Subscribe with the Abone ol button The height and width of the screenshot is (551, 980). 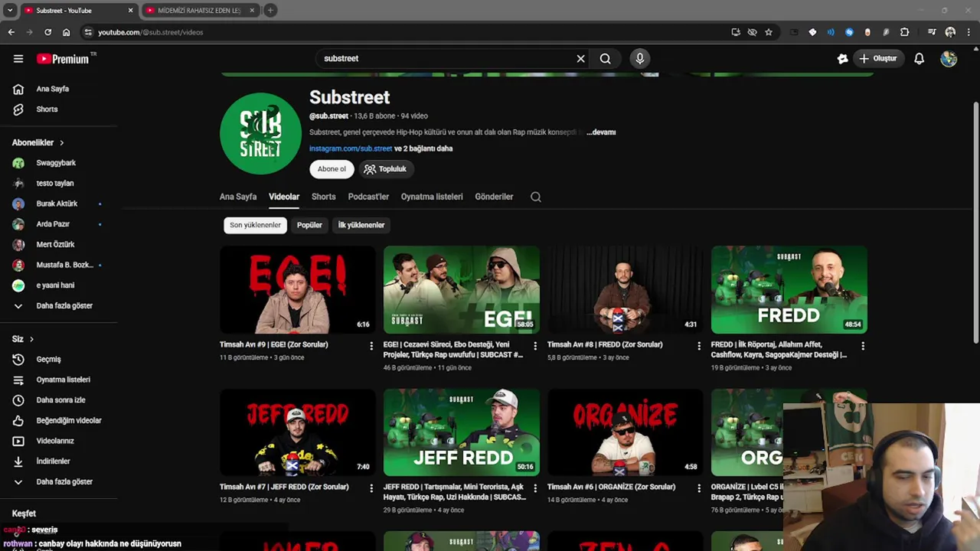coord(332,169)
